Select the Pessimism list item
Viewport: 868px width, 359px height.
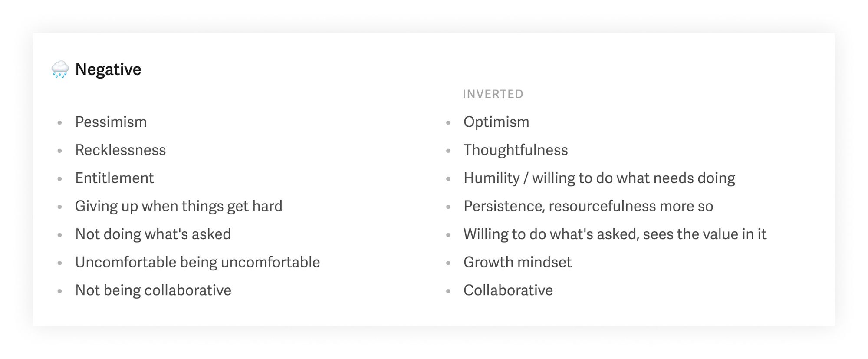[111, 122]
